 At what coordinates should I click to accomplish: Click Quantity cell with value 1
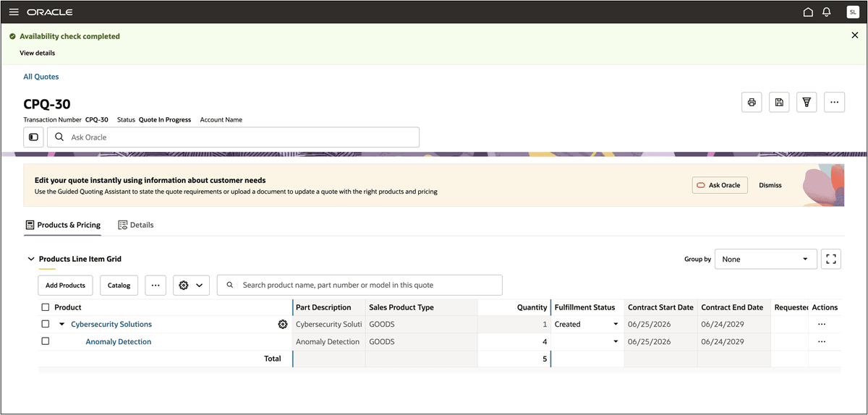[514, 325]
